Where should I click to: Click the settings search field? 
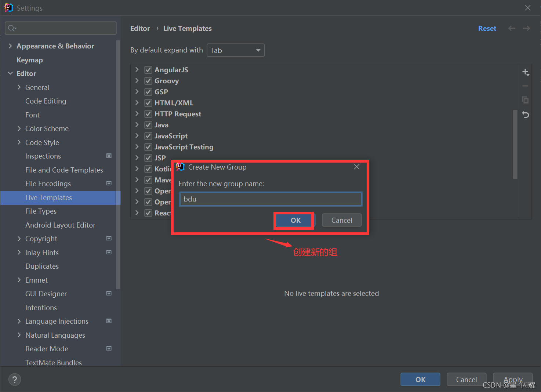click(61, 28)
